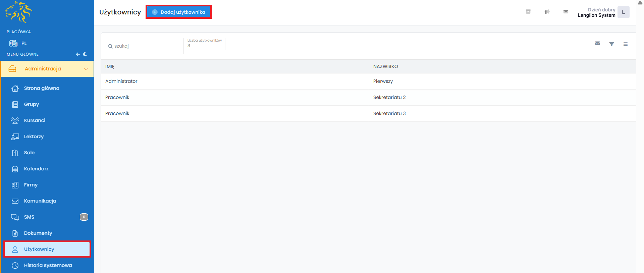The width and height of the screenshot is (644, 273).
Task: Open header messages envelope icon
Action: pyautogui.click(x=566, y=12)
